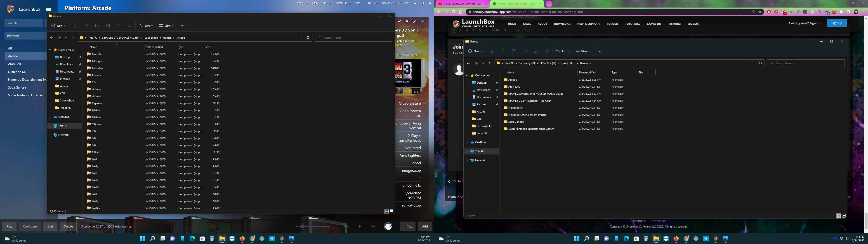The image size is (868, 244).
Task: Click Delete trash icon in Games explorer toolbar
Action: coord(546,51)
